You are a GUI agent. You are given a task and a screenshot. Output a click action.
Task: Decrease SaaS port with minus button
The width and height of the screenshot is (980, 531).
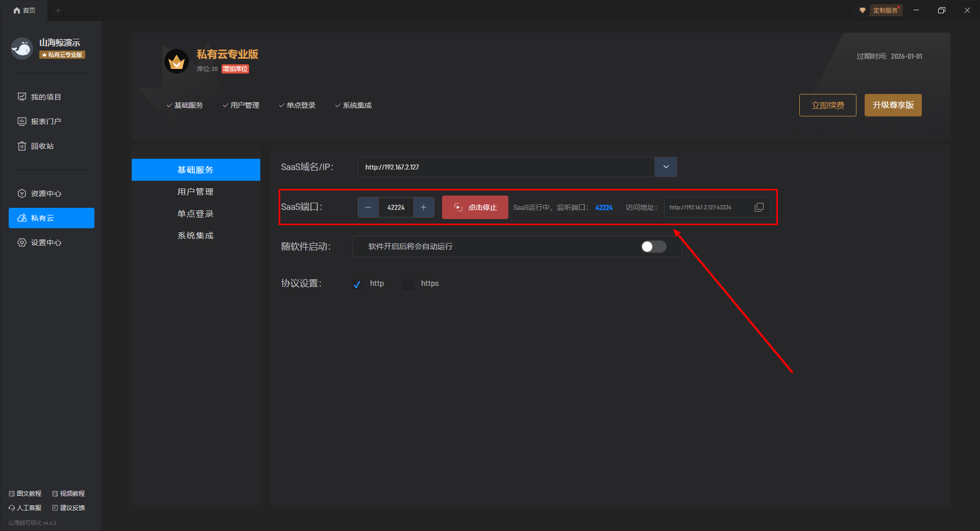tap(368, 207)
